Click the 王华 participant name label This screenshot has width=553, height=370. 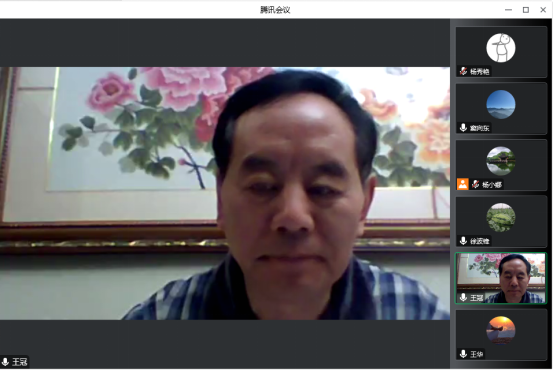[476, 354]
